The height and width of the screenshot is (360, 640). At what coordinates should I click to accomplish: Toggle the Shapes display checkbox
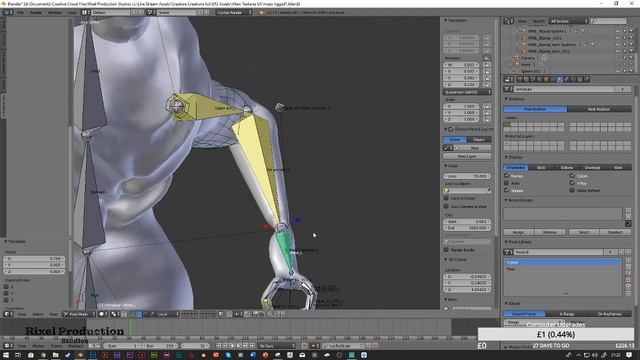tap(507, 190)
